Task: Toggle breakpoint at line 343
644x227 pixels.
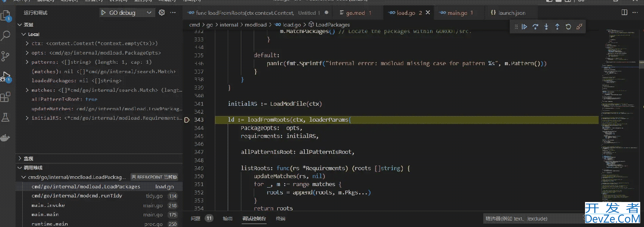Action: pos(187,120)
